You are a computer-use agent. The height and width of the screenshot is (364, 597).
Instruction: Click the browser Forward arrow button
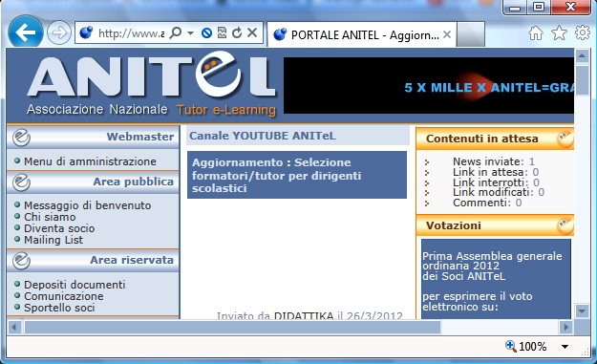coord(59,32)
